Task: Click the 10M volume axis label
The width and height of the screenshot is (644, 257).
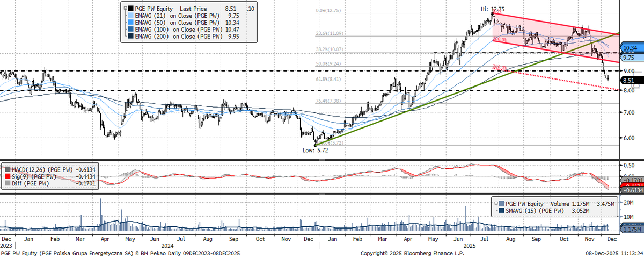Action: point(627,217)
